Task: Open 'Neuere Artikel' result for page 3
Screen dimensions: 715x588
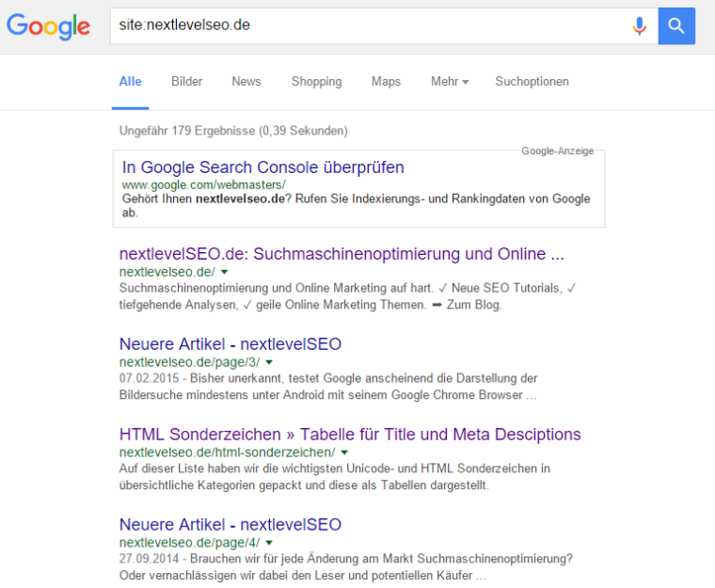Action: (230, 344)
